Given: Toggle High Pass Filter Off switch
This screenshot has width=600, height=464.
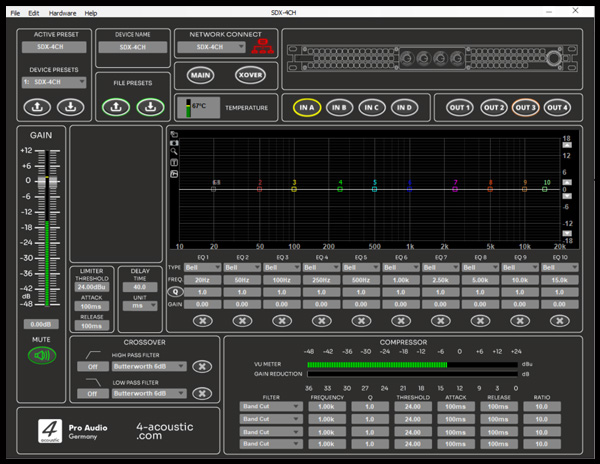Looking at the screenshot, I should pos(91,366).
